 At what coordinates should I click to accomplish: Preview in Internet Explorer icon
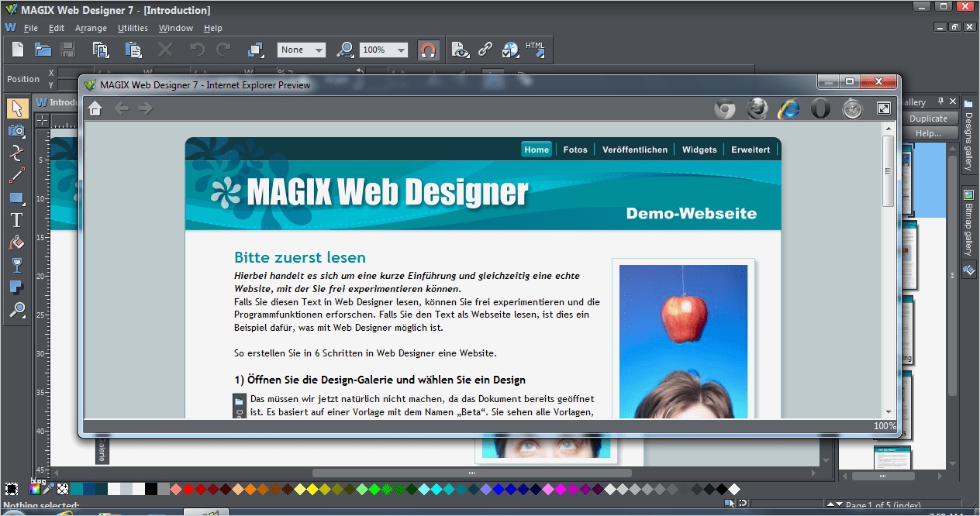pos(789,108)
